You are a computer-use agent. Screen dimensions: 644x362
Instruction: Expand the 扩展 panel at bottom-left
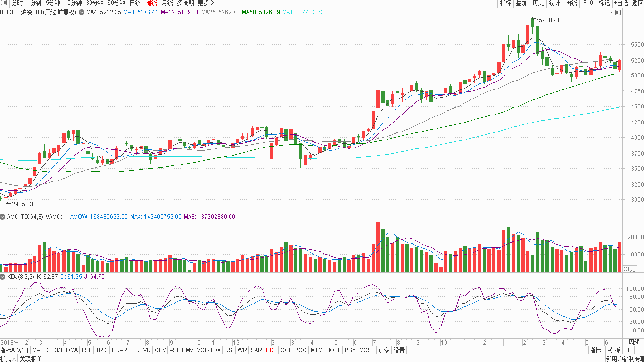(x=8, y=359)
